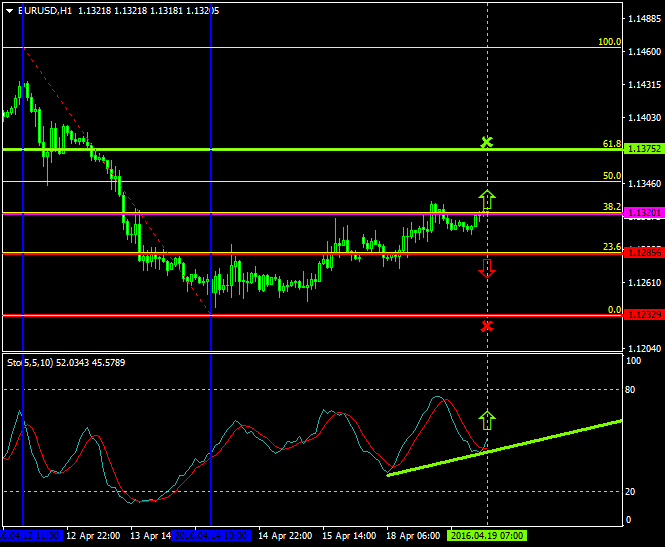665x547 pixels.
Task: Click the green 2016.04.19 07:00 time label
Action: (487, 536)
